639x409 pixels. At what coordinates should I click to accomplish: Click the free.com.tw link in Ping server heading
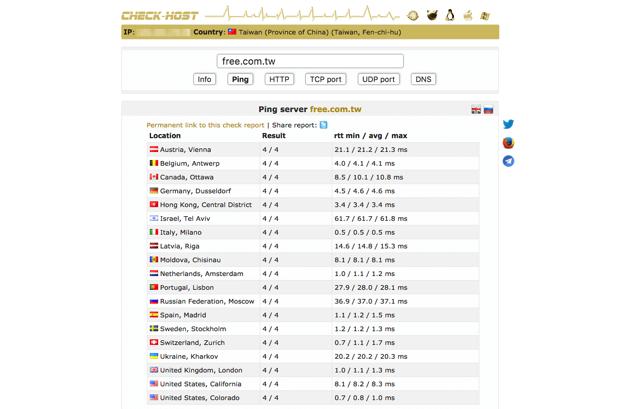[336, 109]
